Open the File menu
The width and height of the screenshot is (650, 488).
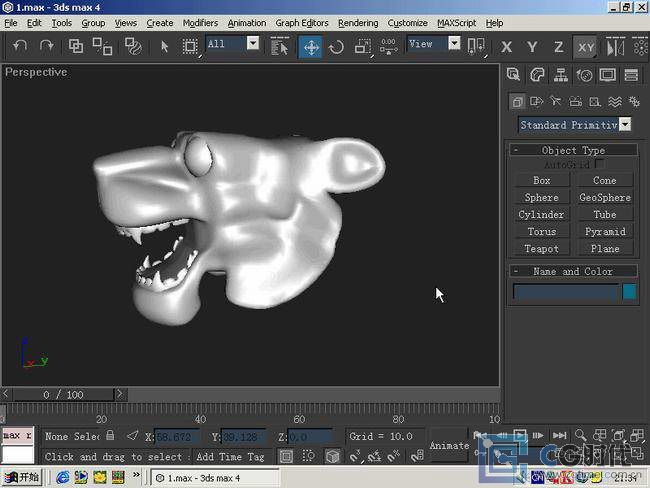[x=10, y=23]
